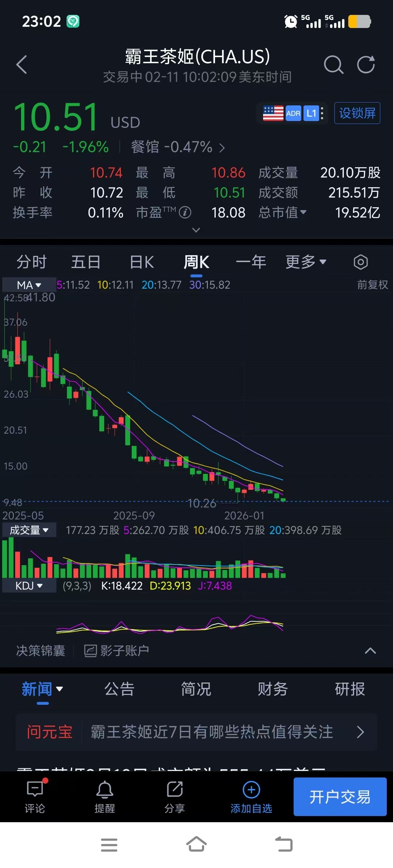393x868 pixels.
Task: Go back with the left arrow icon
Action: [x=22, y=65]
